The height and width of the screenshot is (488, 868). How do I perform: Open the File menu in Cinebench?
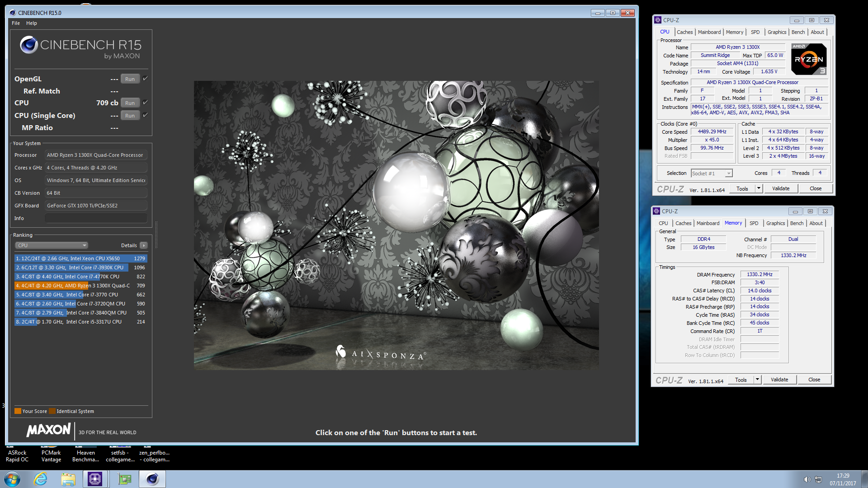16,23
